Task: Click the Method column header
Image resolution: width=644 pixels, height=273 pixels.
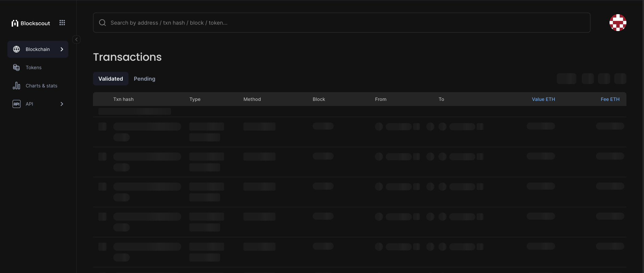Action: point(252,99)
